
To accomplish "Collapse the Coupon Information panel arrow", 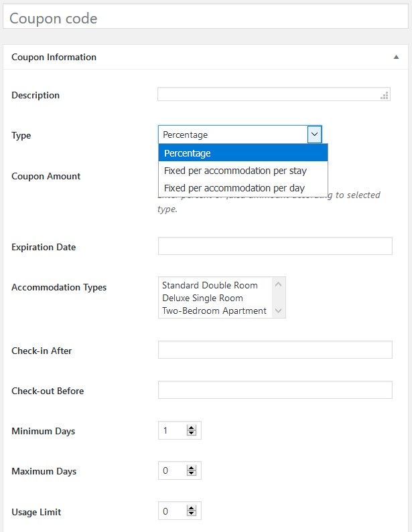I will [397, 58].
